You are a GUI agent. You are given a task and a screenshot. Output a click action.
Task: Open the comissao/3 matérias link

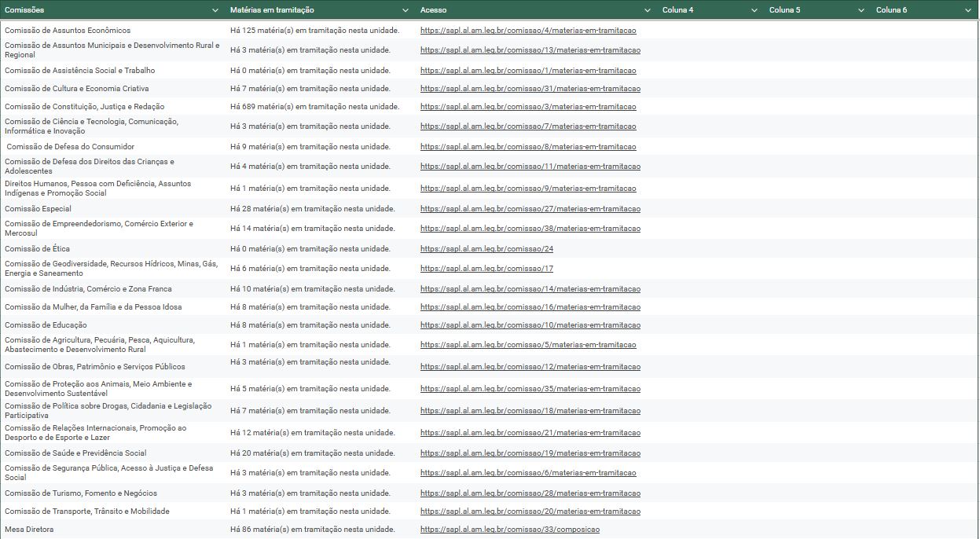click(x=528, y=107)
